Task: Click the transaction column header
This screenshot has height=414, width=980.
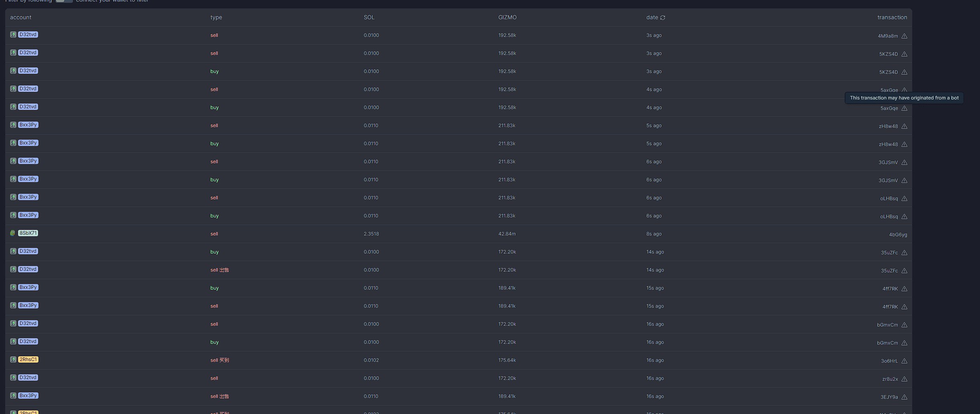Action: [892, 17]
